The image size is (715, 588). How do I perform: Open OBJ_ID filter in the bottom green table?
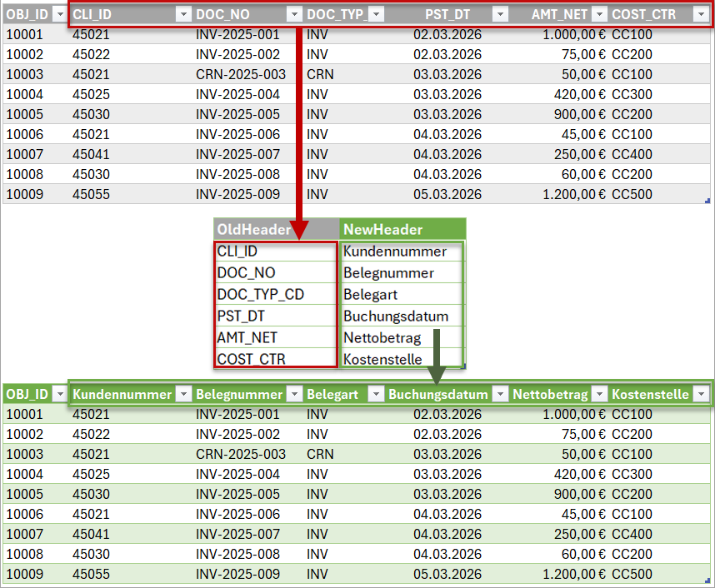59,394
